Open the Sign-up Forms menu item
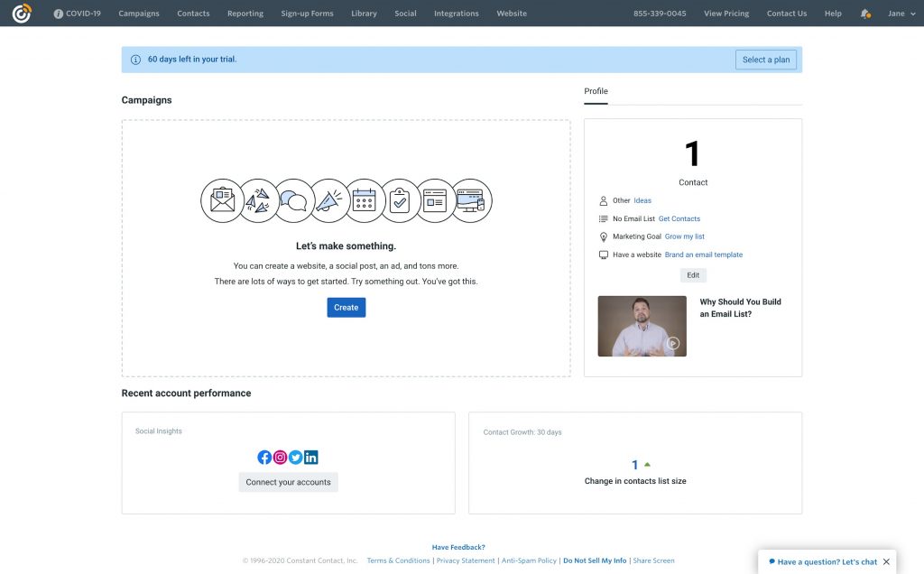 click(307, 14)
